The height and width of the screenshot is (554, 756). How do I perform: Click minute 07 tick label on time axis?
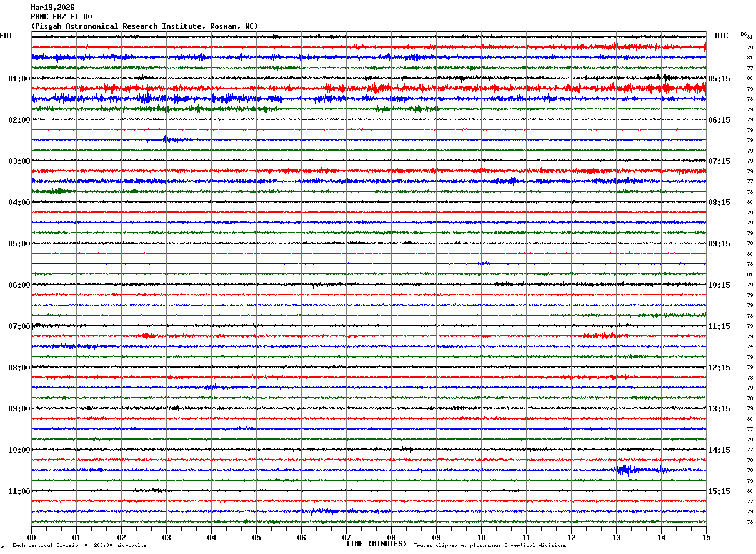tap(346, 537)
